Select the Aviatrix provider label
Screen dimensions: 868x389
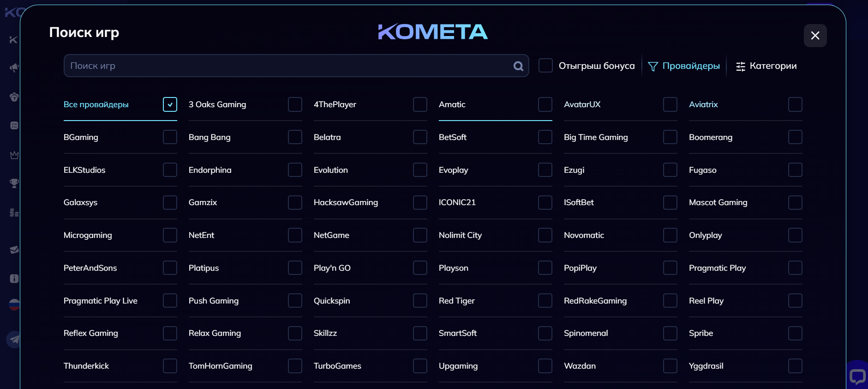[x=703, y=104]
